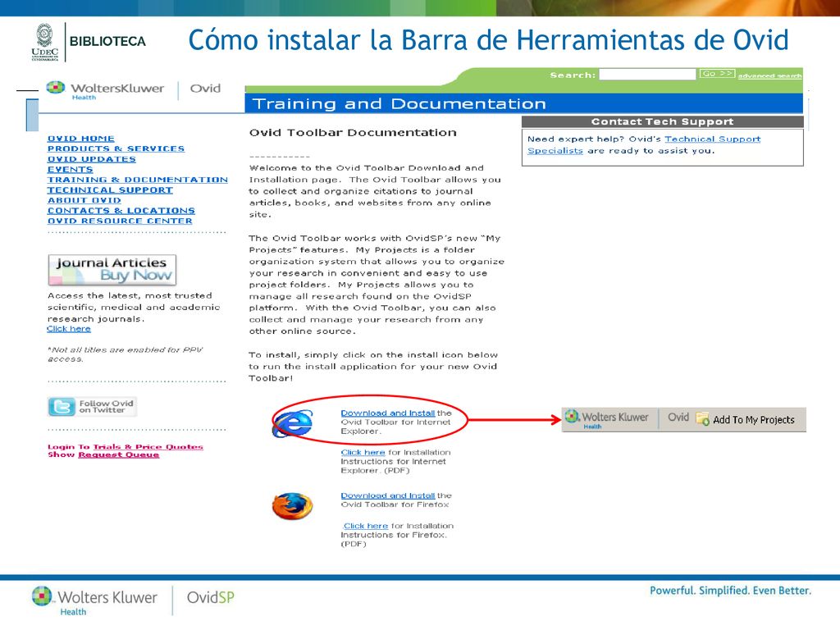Select Training & Documentation in sidebar
The image size is (840, 630).
tap(138, 180)
